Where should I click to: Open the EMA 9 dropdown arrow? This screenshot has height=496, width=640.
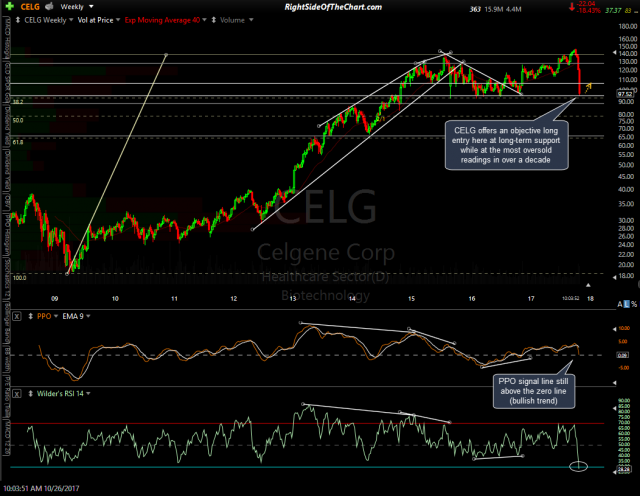pyautogui.click(x=88, y=316)
